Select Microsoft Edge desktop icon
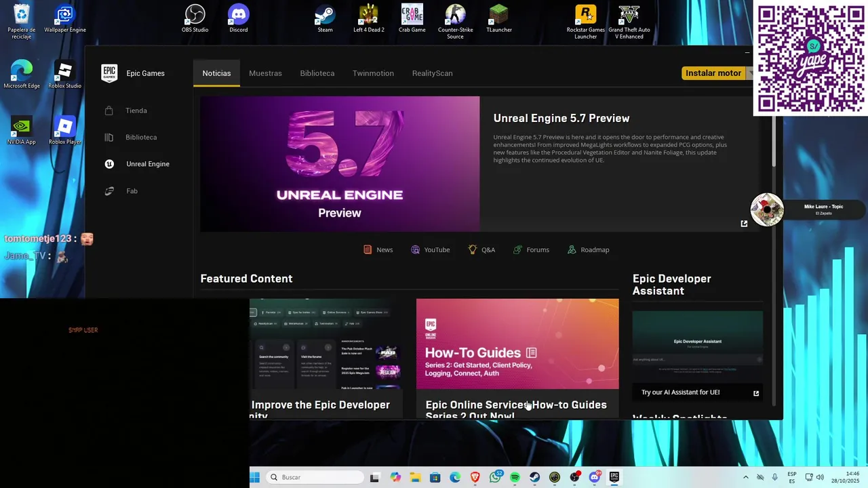Screen dimensions: 868x488 (x=22, y=75)
